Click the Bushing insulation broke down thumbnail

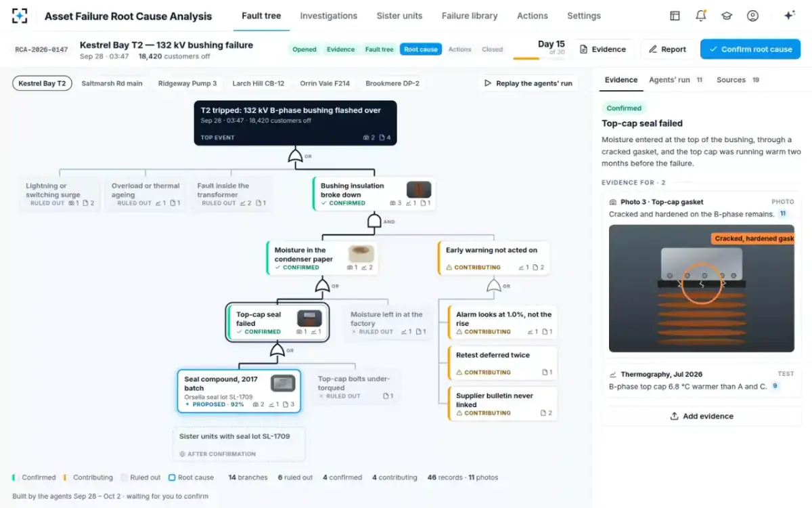click(x=418, y=190)
